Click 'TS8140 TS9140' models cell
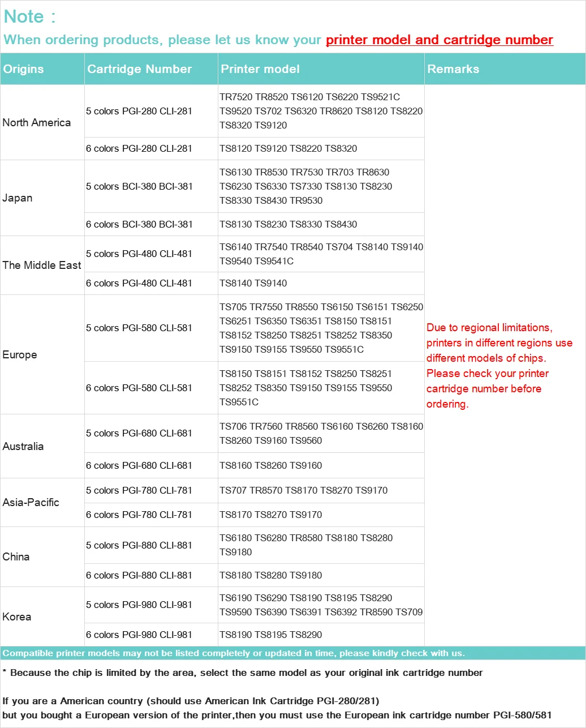586x728 pixels. 321,283
